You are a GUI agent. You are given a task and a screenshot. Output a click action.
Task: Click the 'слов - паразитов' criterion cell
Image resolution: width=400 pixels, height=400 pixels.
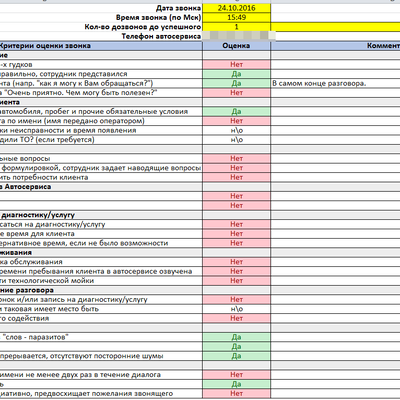(x=101, y=337)
